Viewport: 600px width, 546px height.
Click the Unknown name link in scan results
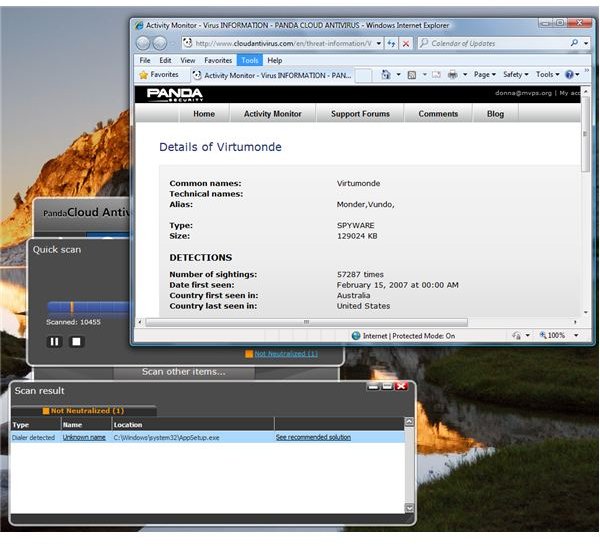click(x=84, y=437)
